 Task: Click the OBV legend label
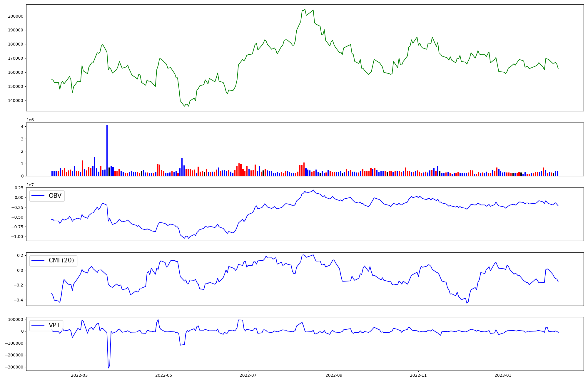55,196
